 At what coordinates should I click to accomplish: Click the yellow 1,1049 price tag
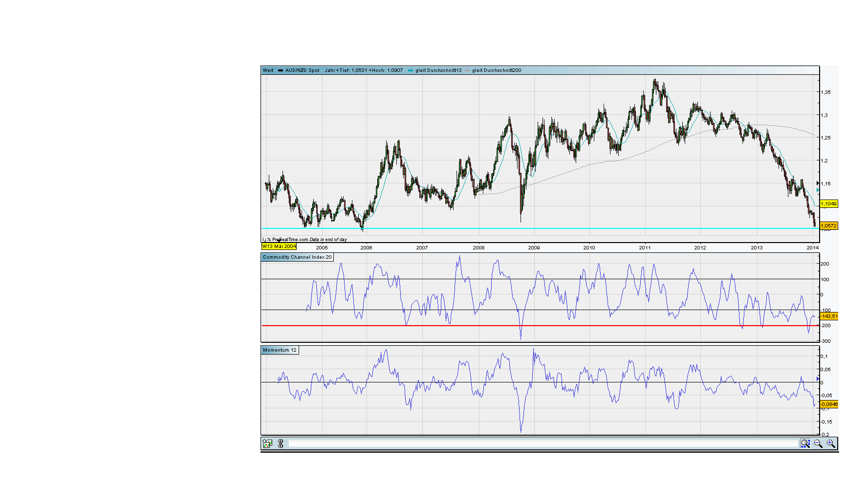(x=829, y=204)
